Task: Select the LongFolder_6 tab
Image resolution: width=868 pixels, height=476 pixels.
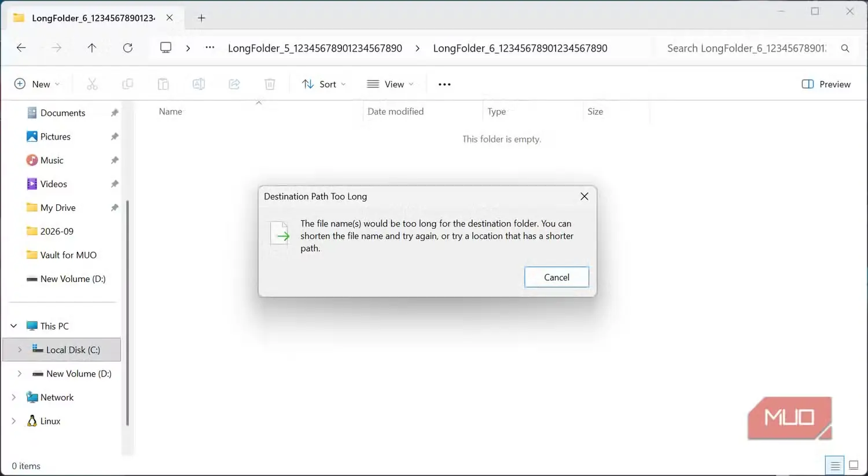Action: tap(93, 18)
